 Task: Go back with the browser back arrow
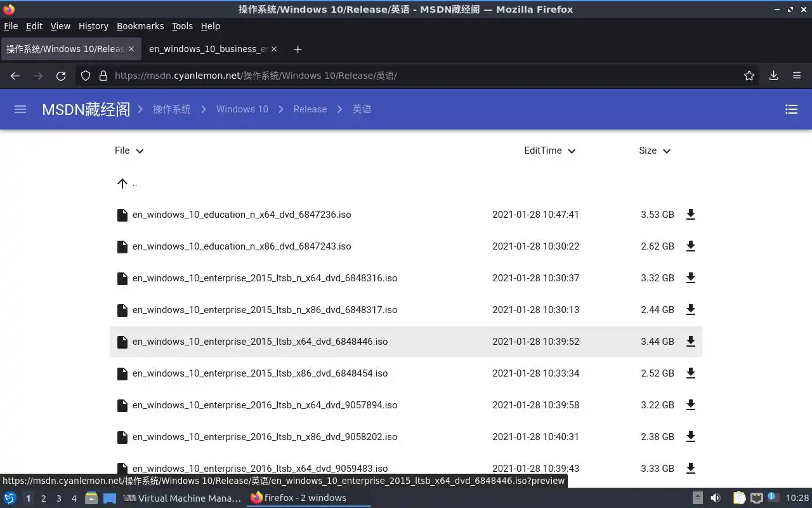coord(15,76)
